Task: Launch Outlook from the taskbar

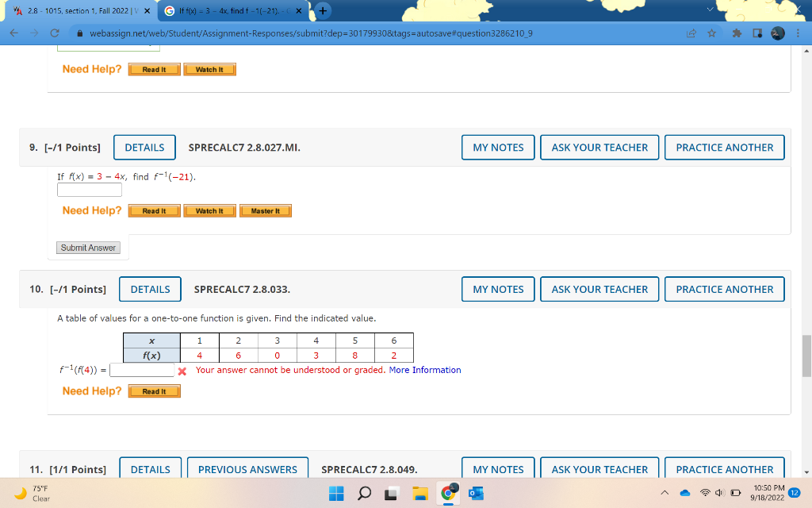Action: pyautogui.click(x=477, y=493)
